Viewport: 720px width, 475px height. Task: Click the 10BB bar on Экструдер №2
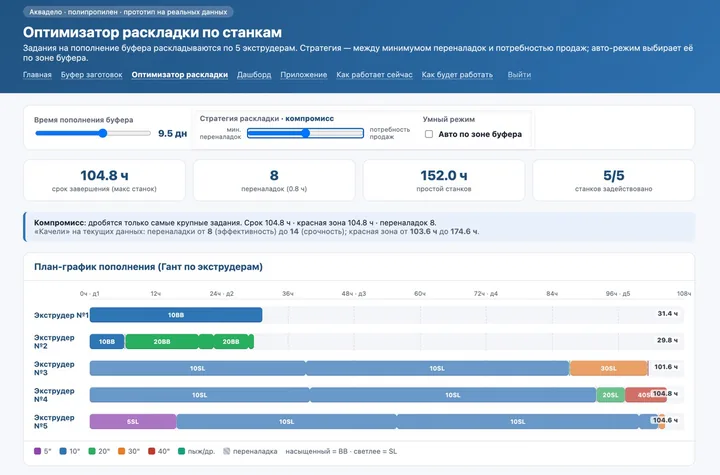click(107, 342)
